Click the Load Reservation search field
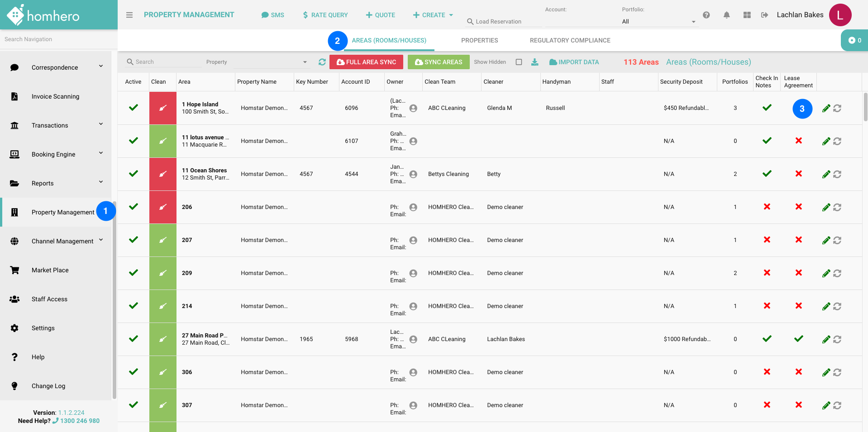Image resolution: width=868 pixels, height=432 pixels. click(505, 21)
